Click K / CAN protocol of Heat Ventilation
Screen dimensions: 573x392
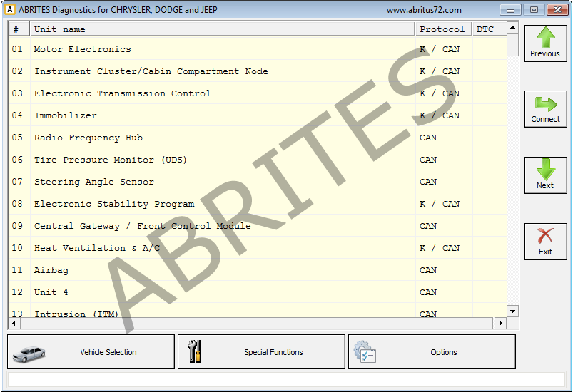(440, 248)
